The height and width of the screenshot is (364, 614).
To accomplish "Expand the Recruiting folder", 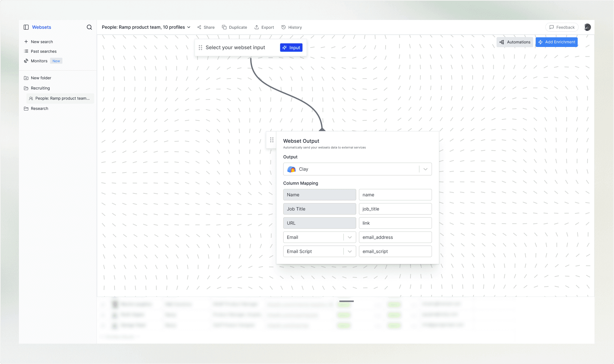I will tap(40, 88).
